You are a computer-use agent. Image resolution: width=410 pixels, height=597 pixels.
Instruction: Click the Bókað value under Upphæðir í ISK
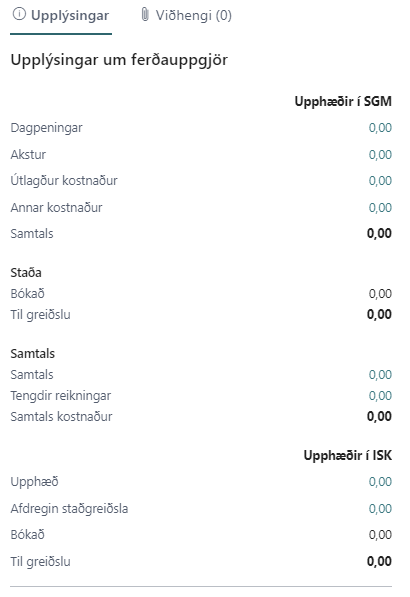pyautogui.click(x=380, y=535)
